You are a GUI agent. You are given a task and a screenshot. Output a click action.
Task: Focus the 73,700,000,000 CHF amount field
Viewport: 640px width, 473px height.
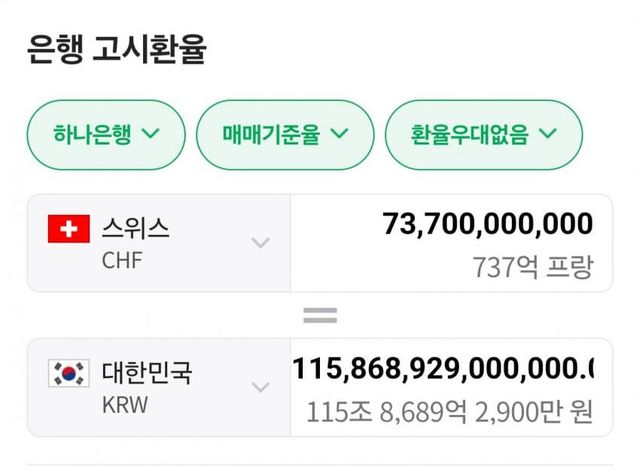(x=487, y=224)
